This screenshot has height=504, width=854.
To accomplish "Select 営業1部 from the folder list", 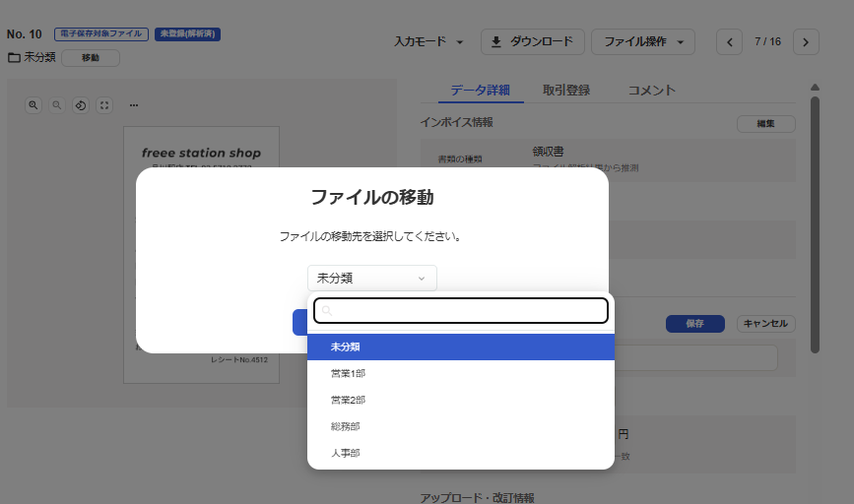I will (x=461, y=373).
